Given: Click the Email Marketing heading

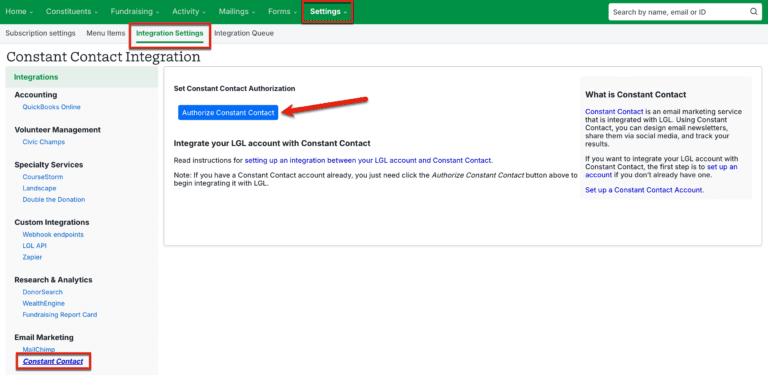Looking at the screenshot, I should coord(44,337).
